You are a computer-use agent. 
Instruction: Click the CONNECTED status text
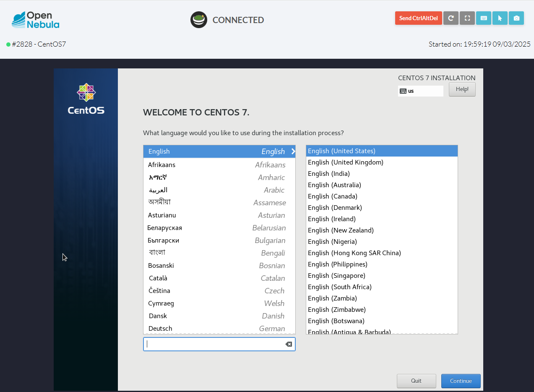[238, 20]
